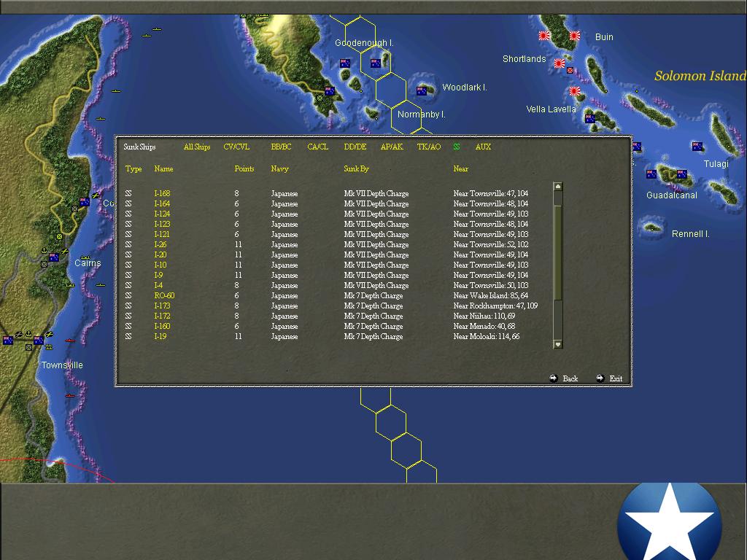Click Japanese flag at Shortlands

point(560,63)
